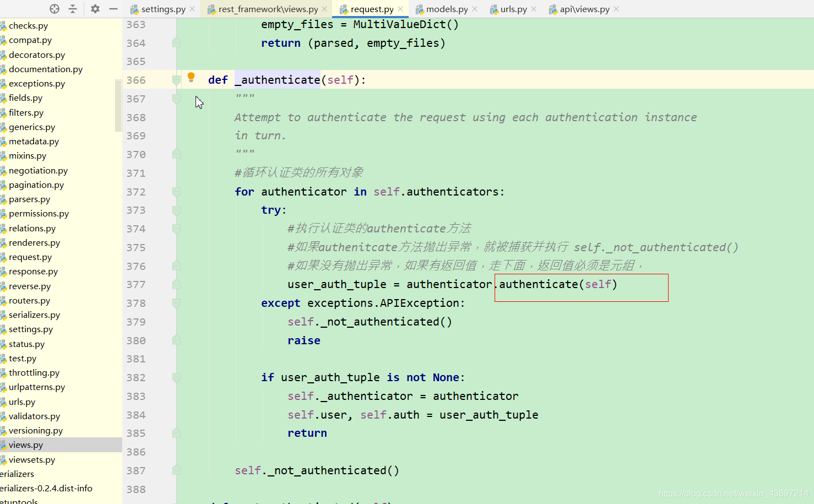Select serializers.py file
This screenshot has width=814, height=504.
(x=34, y=315)
